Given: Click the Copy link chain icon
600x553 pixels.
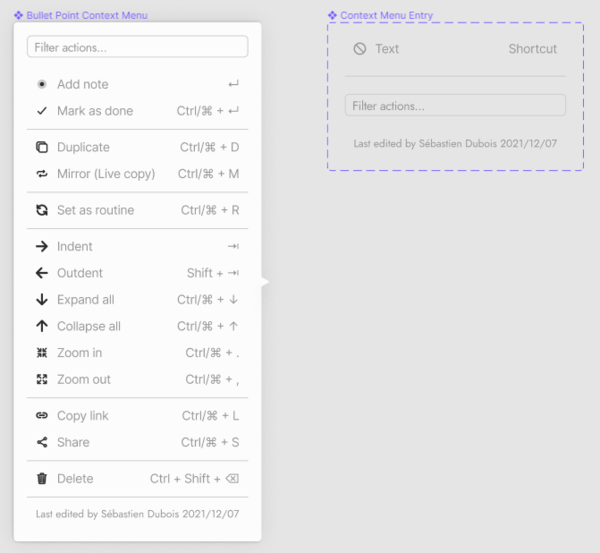Looking at the screenshot, I should tap(42, 416).
